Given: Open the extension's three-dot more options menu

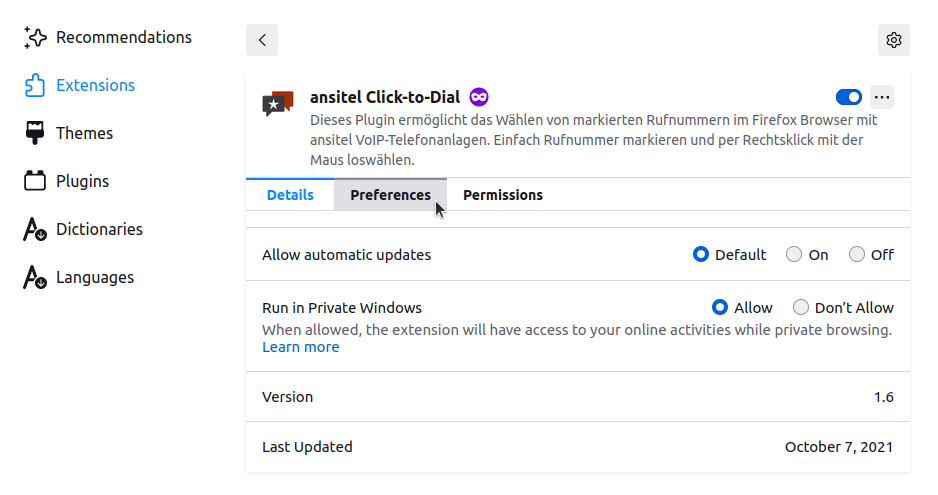Looking at the screenshot, I should coord(882,97).
